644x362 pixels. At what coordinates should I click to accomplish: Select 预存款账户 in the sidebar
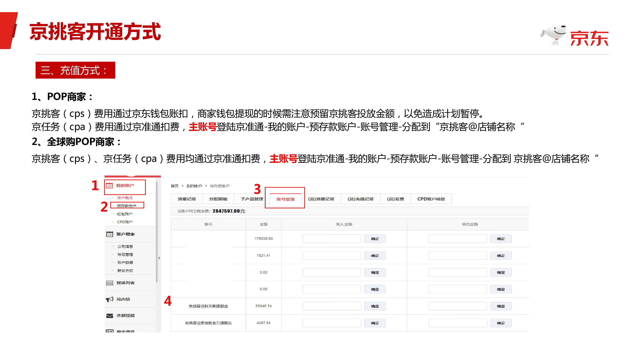pos(127,206)
